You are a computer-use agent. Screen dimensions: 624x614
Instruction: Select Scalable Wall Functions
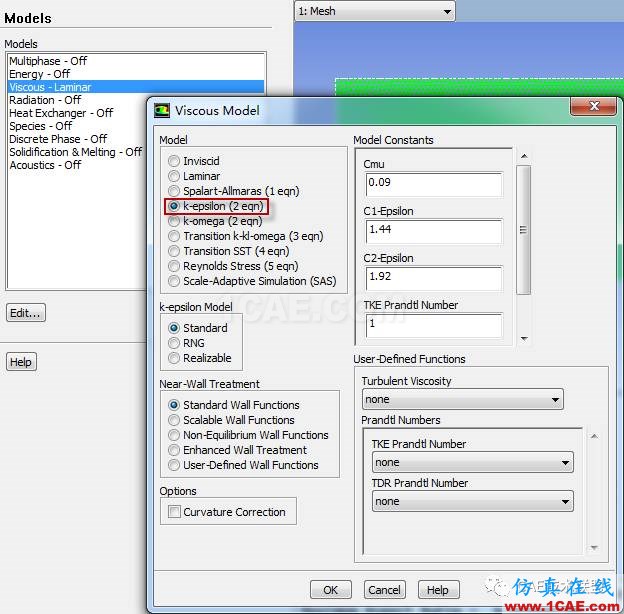[x=174, y=420]
